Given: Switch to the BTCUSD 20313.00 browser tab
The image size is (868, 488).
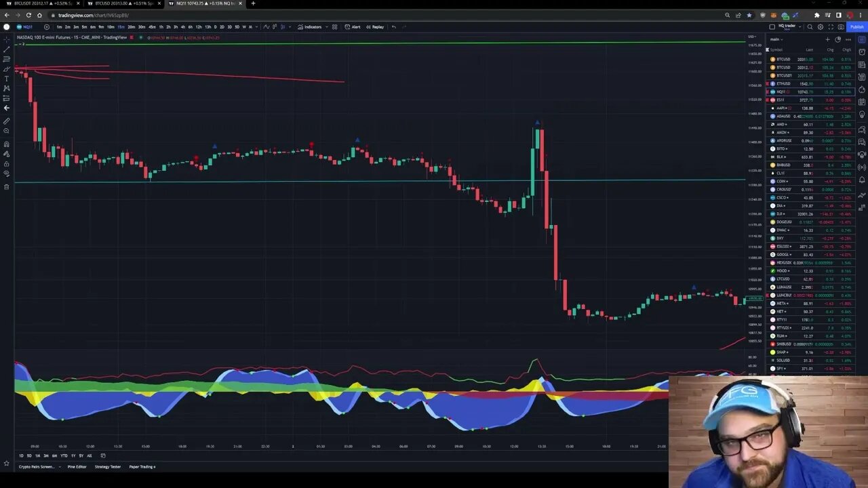Looking at the screenshot, I should pyautogui.click(x=123, y=3).
